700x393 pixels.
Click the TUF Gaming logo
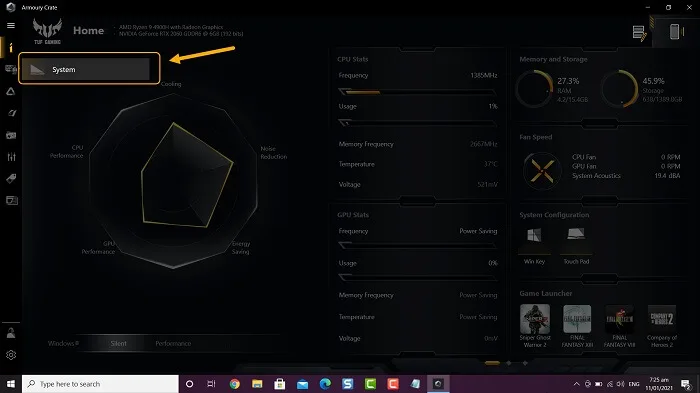[47, 31]
